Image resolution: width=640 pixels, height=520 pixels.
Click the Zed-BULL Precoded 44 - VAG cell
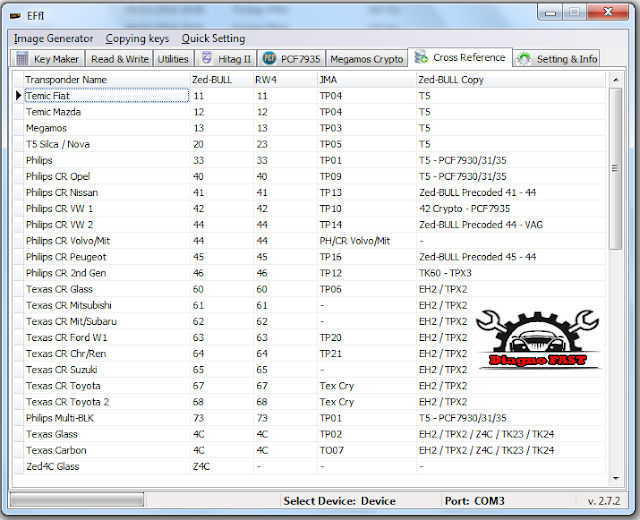pyautogui.click(x=511, y=224)
